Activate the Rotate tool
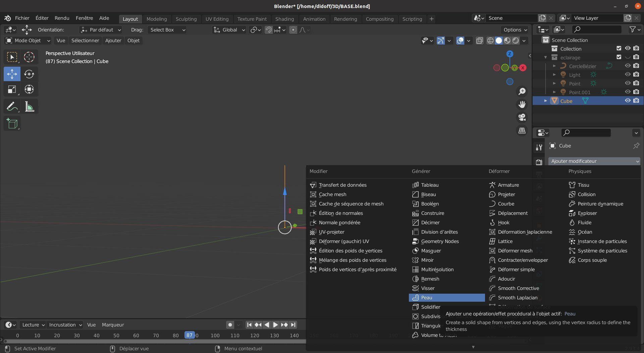 click(29, 74)
